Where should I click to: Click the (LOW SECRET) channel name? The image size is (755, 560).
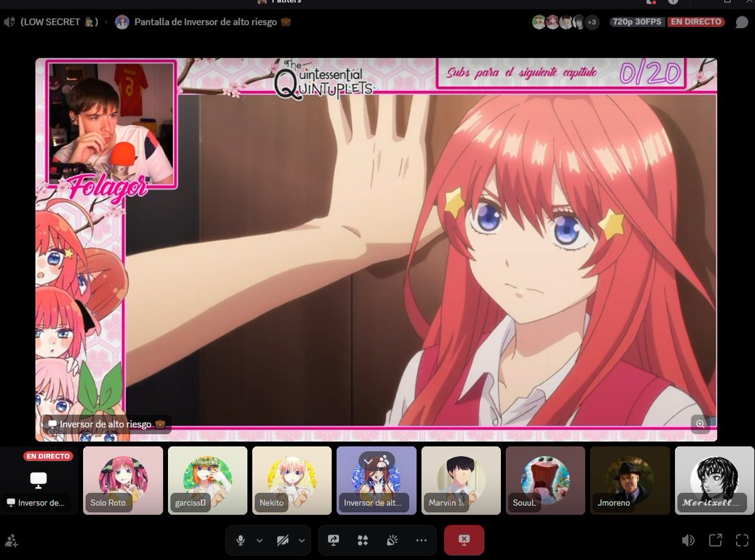pos(59,22)
